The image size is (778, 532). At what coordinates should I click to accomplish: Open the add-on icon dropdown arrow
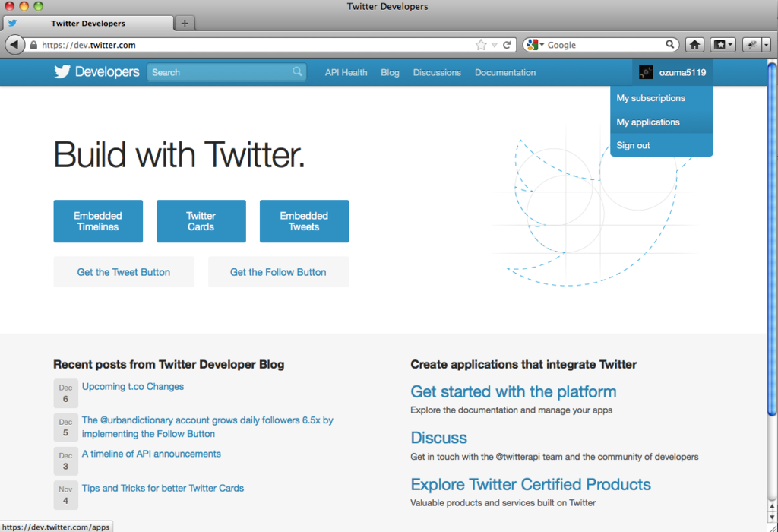pyautogui.click(x=766, y=45)
